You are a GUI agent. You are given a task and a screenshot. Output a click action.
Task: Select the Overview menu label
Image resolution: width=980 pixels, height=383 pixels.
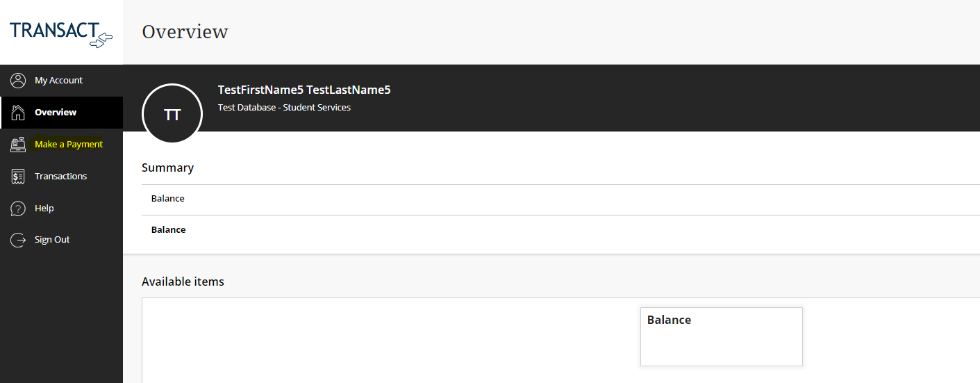pyautogui.click(x=56, y=113)
